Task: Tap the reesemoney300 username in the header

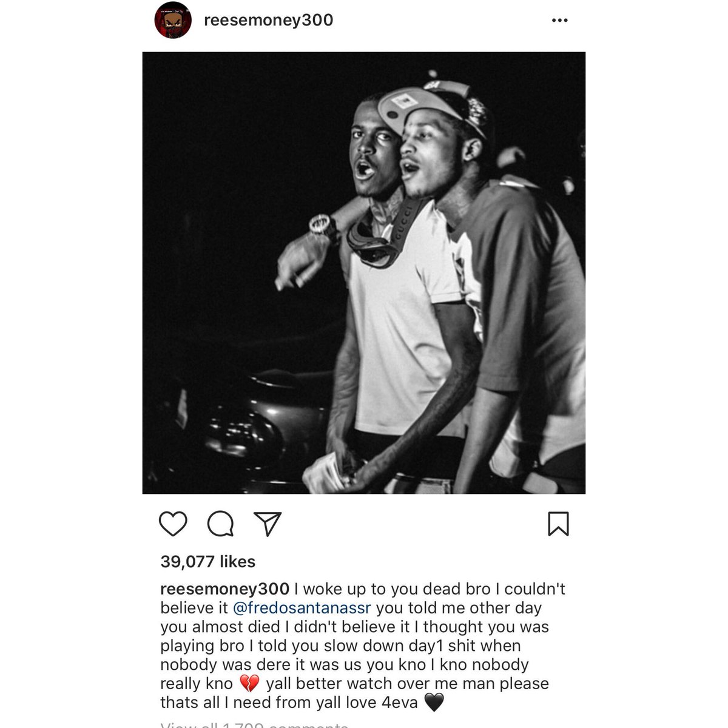Action: (268, 21)
